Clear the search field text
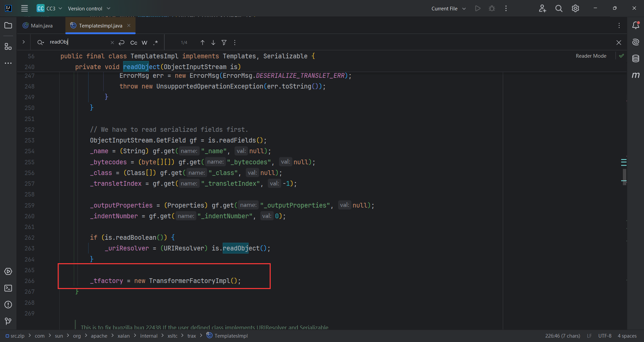 coord(112,43)
